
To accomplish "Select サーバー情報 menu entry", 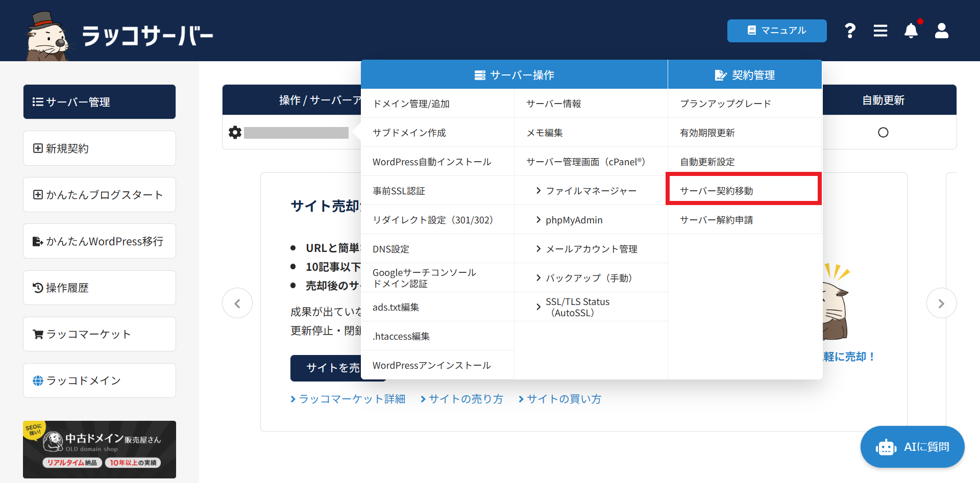I will [591, 104].
